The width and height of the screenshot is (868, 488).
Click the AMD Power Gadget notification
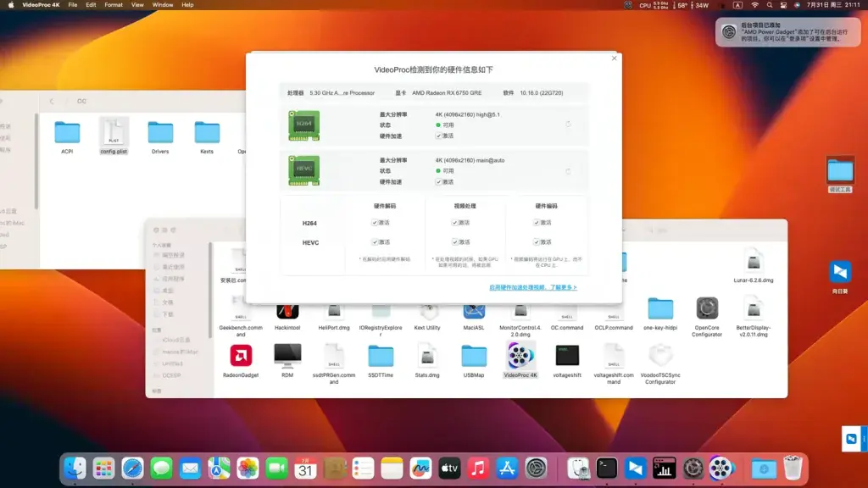pyautogui.click(x=787, y=32)
